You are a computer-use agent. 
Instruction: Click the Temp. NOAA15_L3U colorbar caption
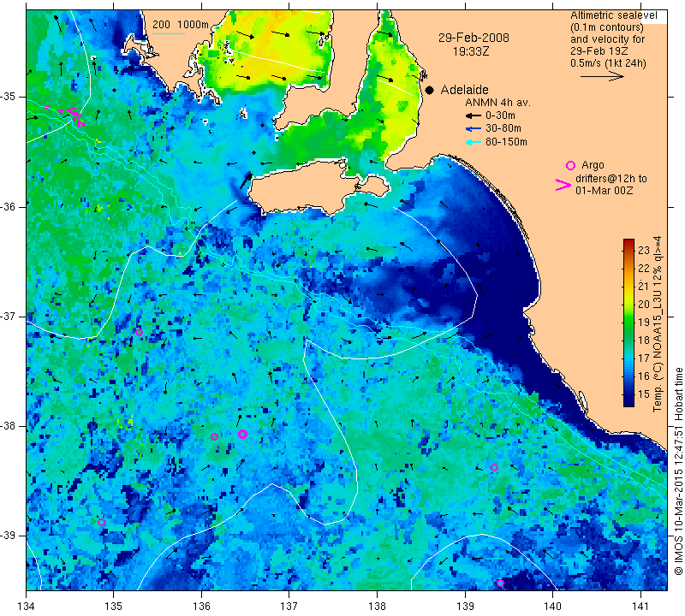coord(658,324)
